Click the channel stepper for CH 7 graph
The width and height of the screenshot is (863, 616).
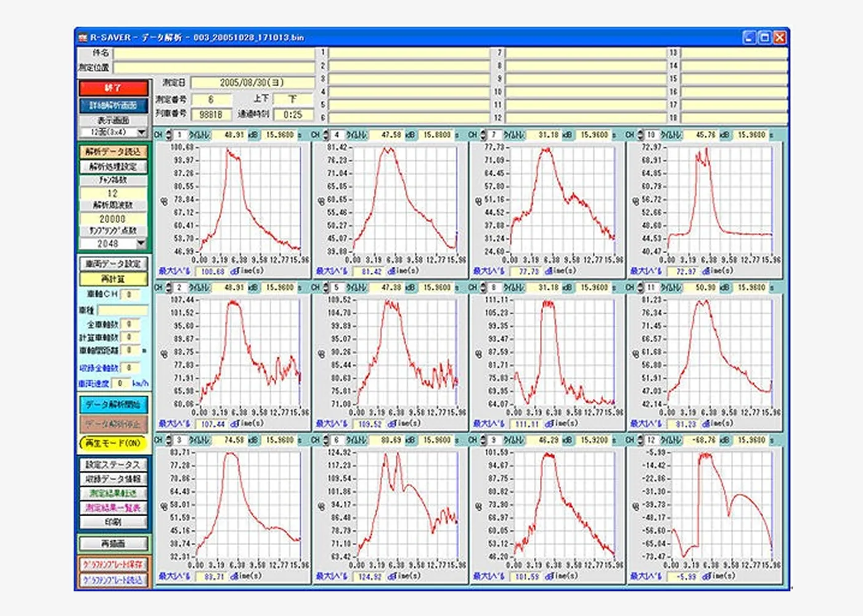(483, 135)
